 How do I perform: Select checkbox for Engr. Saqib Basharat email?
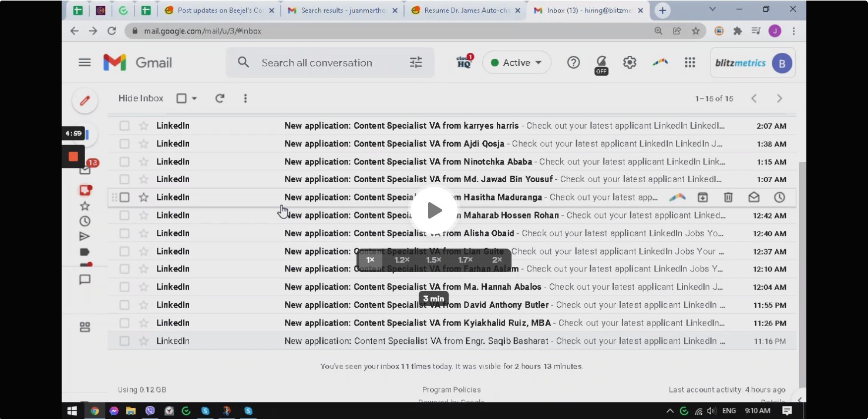(x=125, y=341)
